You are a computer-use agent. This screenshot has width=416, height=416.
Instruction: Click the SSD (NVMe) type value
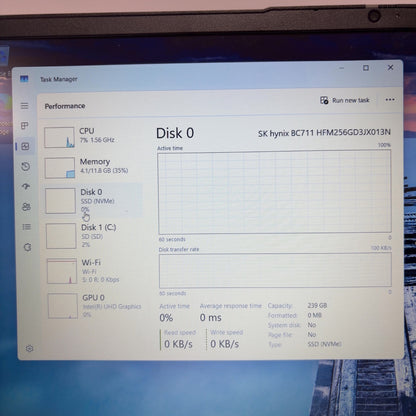pos(324,344)
